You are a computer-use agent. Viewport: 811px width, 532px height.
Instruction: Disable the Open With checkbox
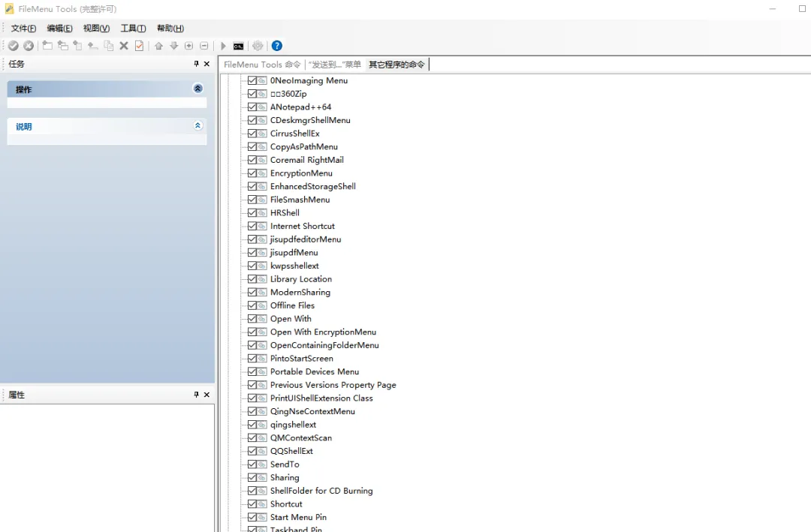click(251, 319)
